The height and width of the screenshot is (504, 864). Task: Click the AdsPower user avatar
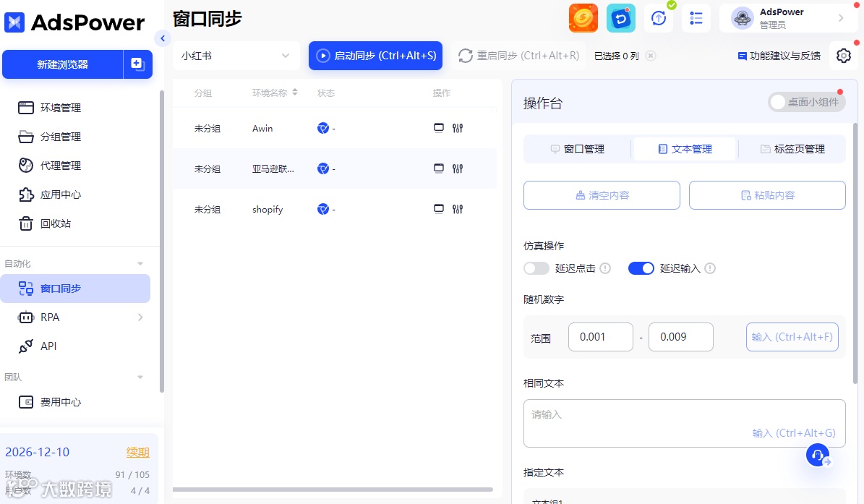(742, 18)
